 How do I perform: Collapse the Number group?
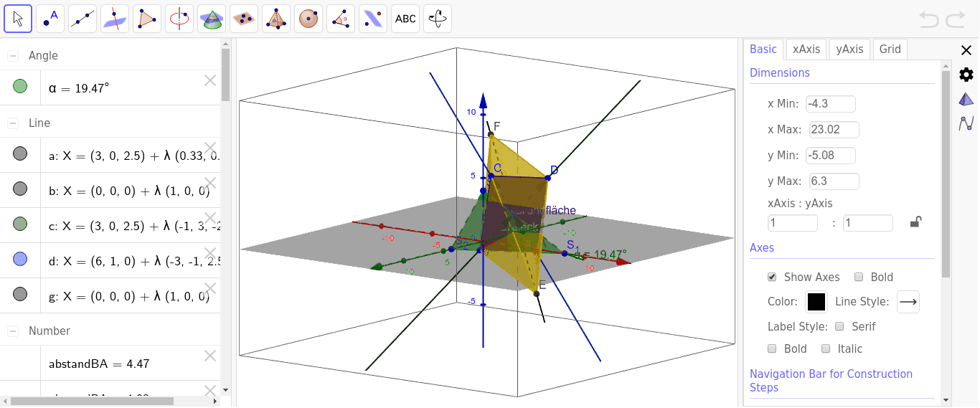[x=13, y=331]
